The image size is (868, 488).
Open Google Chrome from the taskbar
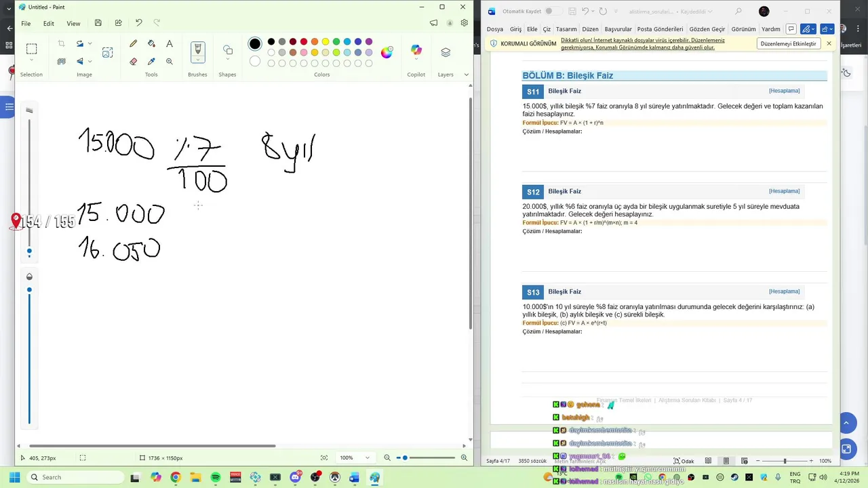point(176,477)
